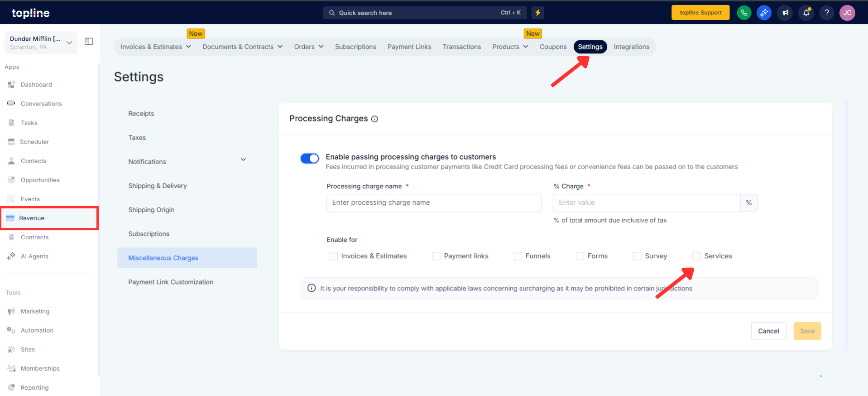Click the Quick search field

point(424,13)
